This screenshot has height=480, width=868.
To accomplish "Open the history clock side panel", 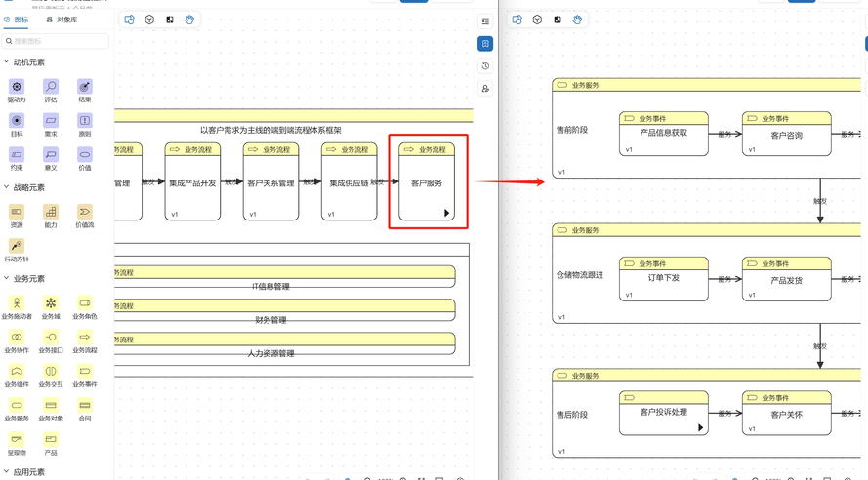I will point(485,66).
